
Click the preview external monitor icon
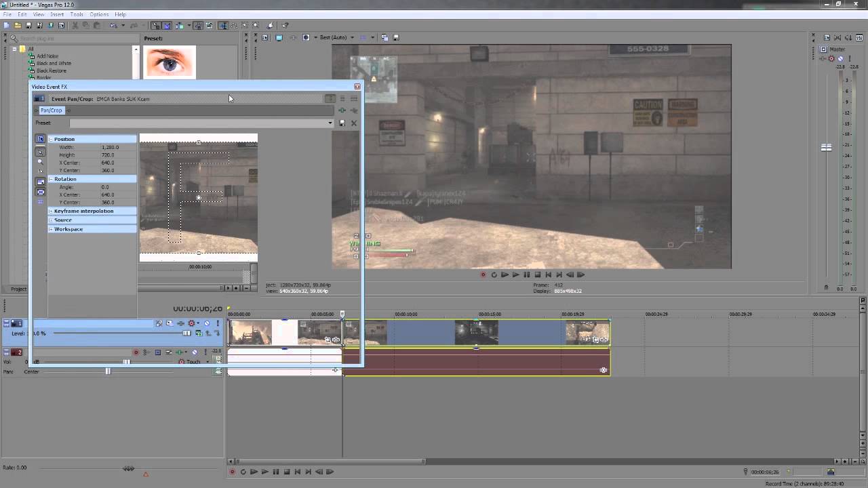click(279, 37)
